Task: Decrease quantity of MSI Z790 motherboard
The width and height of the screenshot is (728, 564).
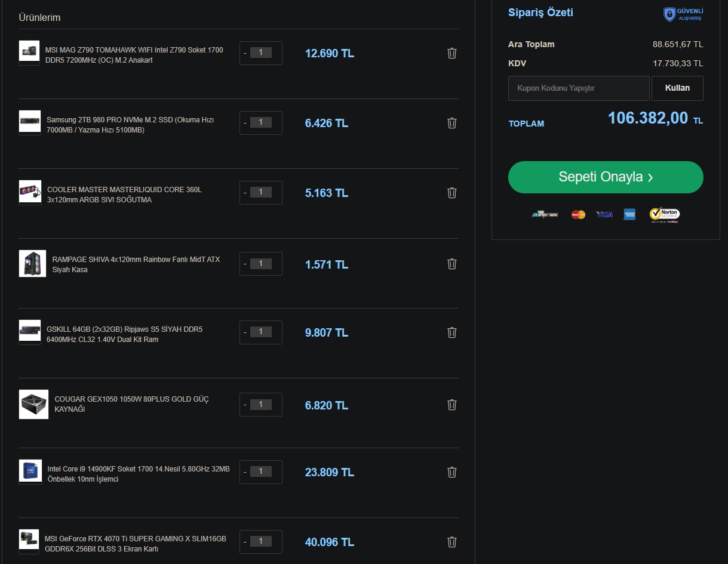Action: [x=245, y=53]
